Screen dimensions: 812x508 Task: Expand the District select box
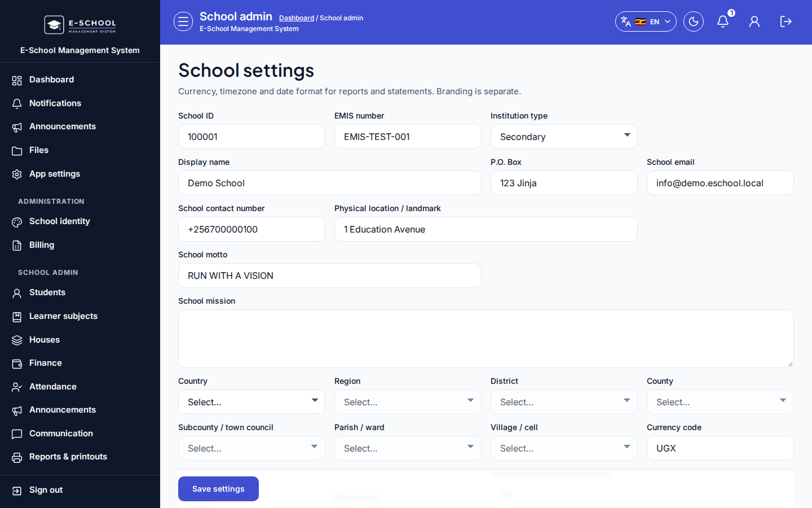point(564,402)
